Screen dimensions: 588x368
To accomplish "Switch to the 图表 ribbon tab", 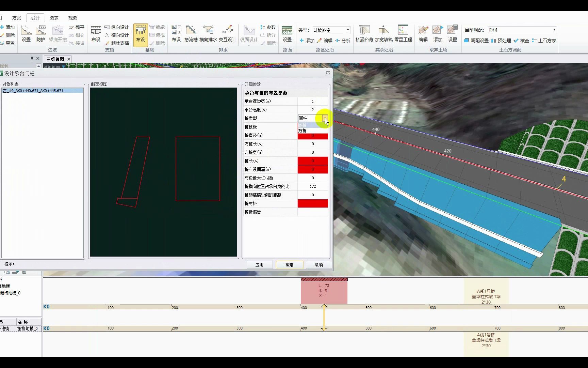I will coord(54,17).
